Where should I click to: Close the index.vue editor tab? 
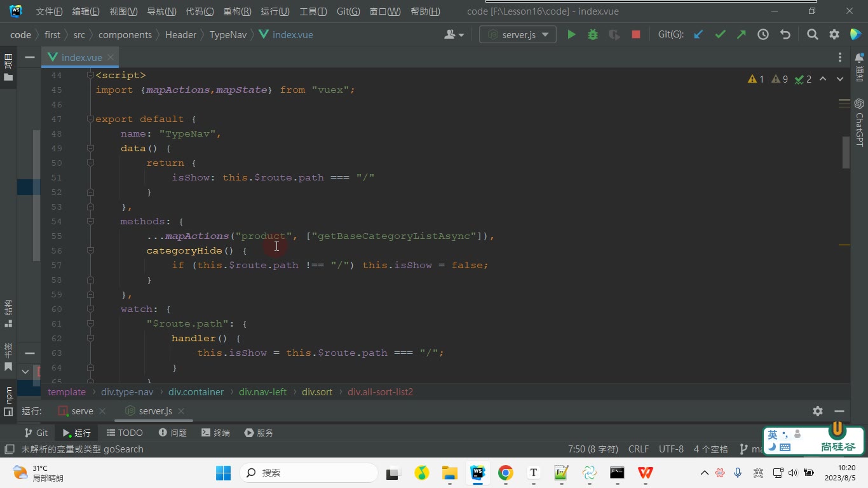(110, 57)
